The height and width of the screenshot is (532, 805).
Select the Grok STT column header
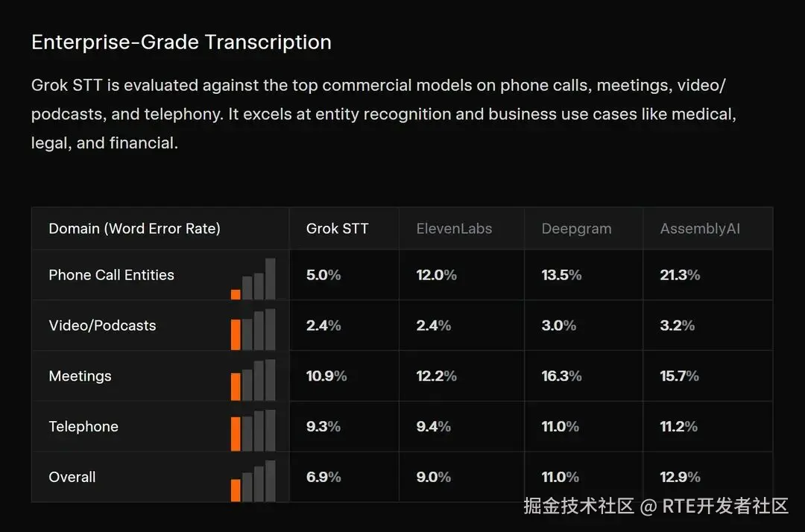coord(338,228)
